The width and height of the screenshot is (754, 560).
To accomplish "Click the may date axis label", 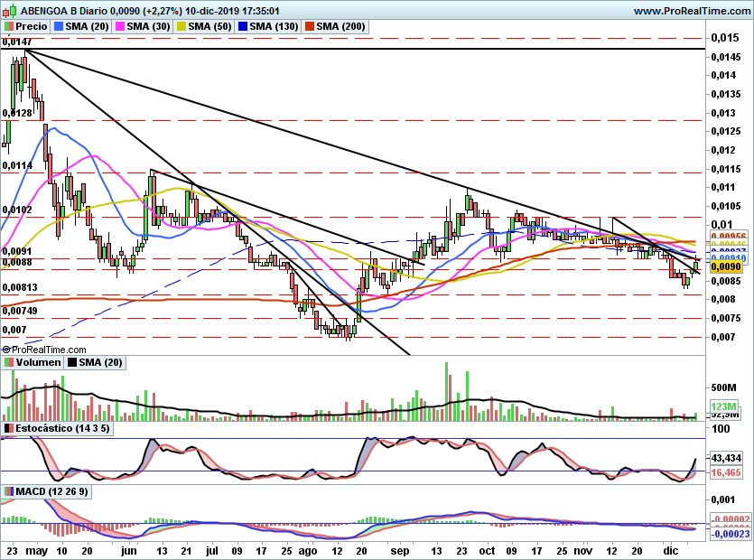I will (x=36, y=551).
